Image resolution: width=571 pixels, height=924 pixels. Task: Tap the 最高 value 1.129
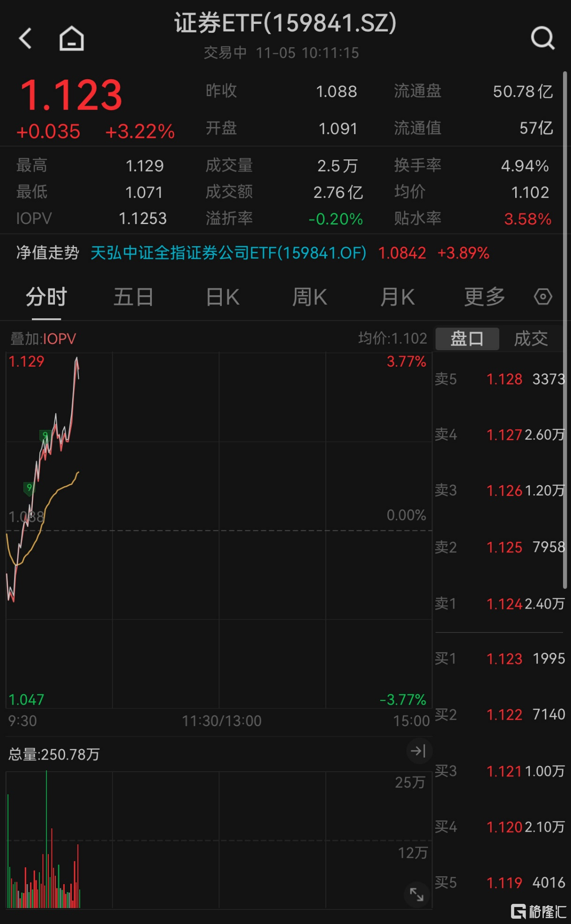tap(144, 165)
